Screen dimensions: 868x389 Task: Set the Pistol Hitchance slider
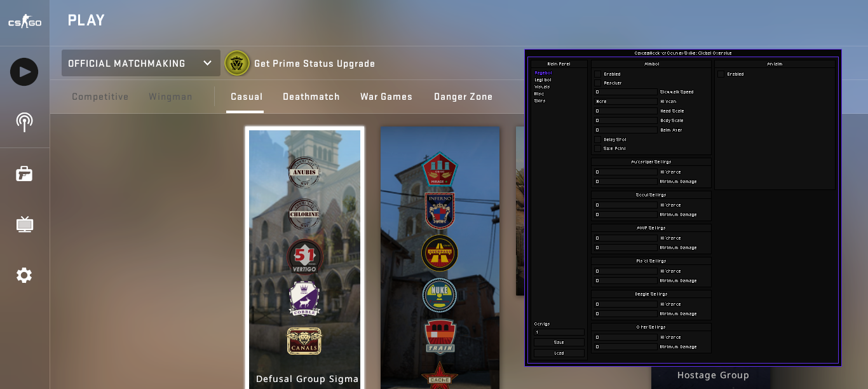click(x=626, y=271)
